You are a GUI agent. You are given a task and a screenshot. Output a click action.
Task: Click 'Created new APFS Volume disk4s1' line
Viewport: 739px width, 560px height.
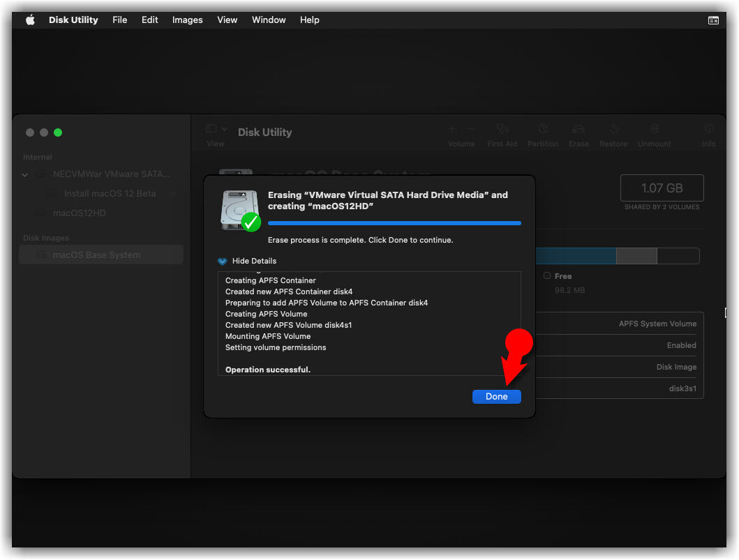point(288,325)
